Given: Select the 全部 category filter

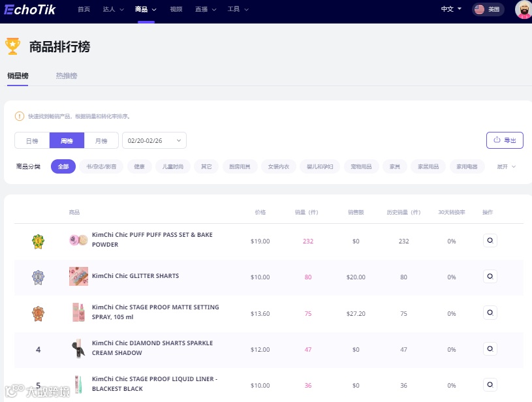Looking at the screenshot, I should tap(63, 166).
